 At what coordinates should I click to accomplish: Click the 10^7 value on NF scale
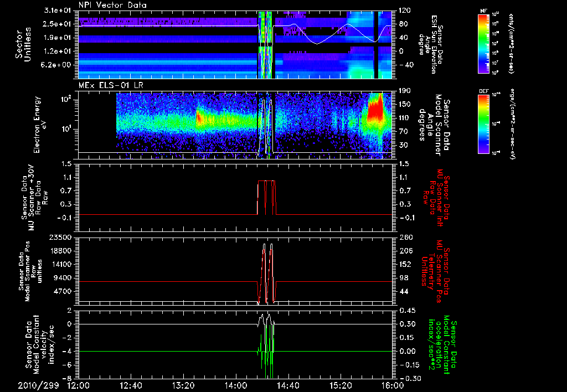495,63
